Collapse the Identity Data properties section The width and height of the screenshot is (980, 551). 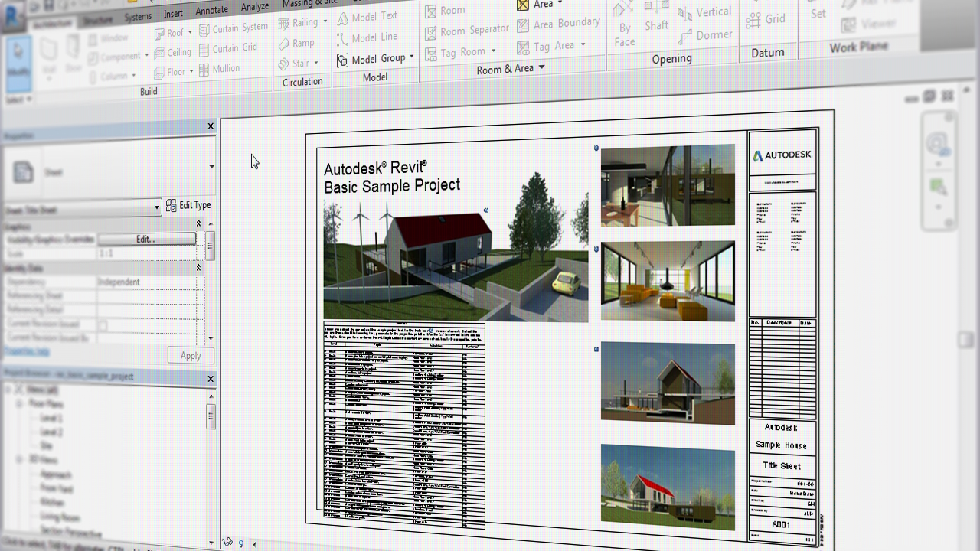pyautogui.click(x=198, y=268)
